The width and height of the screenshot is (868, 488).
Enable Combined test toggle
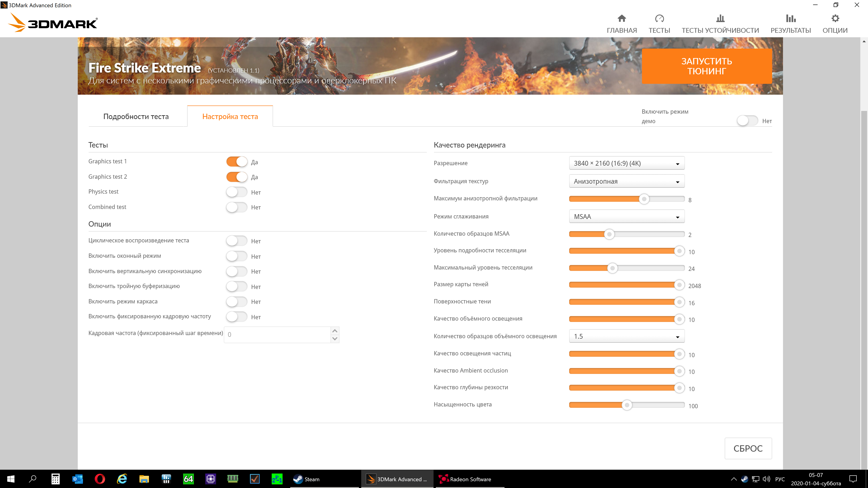(236, 207)
